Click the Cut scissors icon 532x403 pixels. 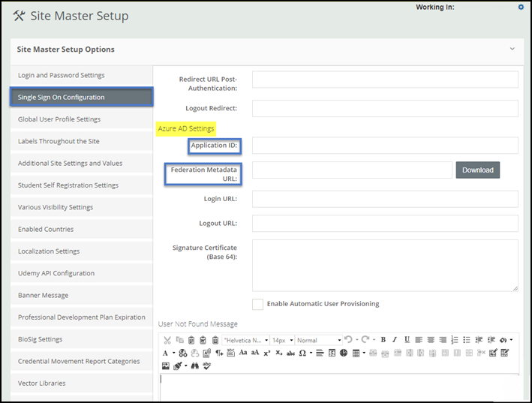[x=167, y=340]
